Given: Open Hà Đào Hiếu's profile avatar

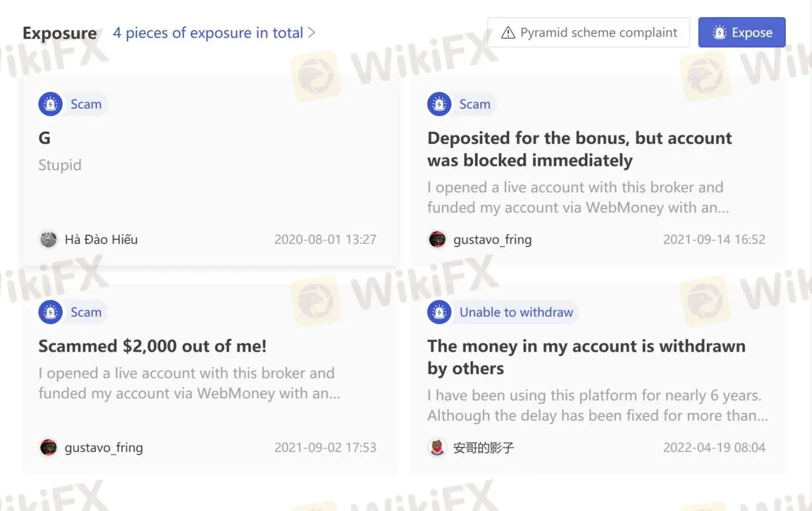Looking at the screenshot, I should click(x=49, y=239).
